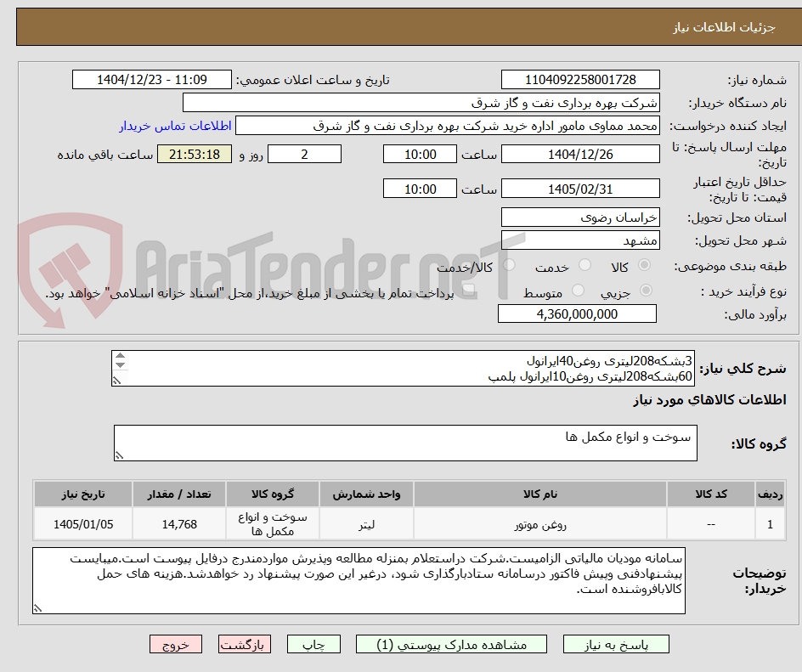This screenshot has height=672, width=802.
Task: Click the اطلاعات کالاهای مورد نیاز heading
Action: pos(709,399)
